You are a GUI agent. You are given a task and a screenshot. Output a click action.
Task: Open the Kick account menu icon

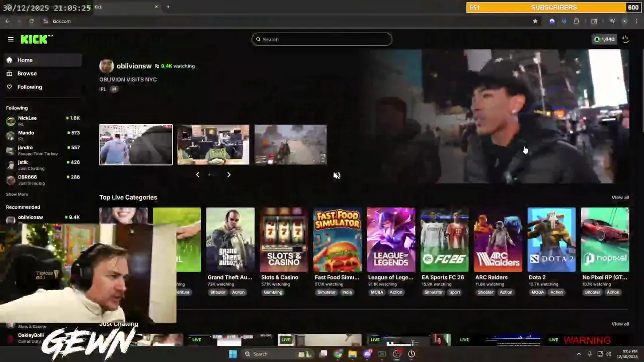tap(625, 39)
